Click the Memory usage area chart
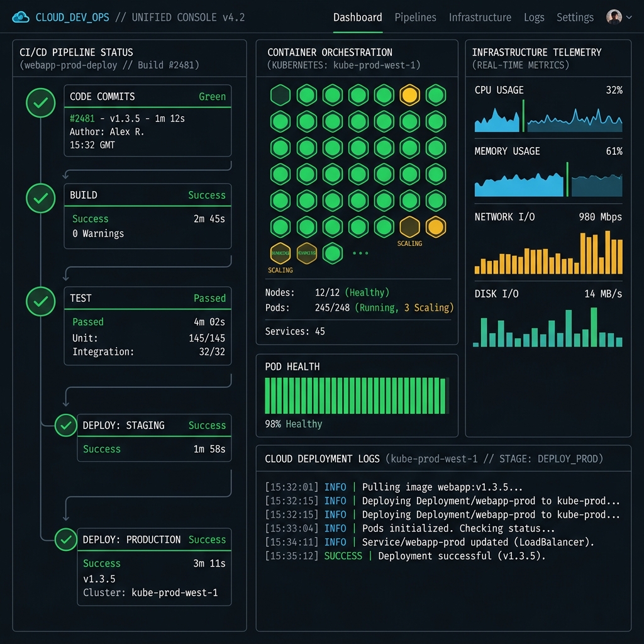The width and height of the screenshot is (644, 644). pos(548,180)
